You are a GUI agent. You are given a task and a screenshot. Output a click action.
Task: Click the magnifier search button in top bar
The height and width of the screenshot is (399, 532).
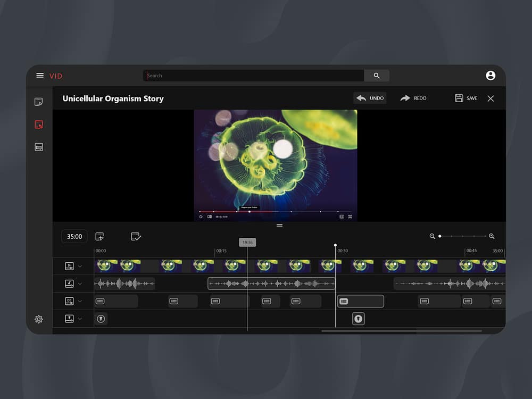pyautogui.click(x=377, y=76)
